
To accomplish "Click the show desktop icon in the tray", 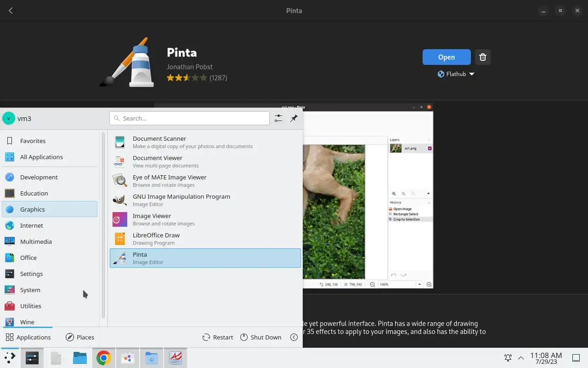I will click(576, 358).
